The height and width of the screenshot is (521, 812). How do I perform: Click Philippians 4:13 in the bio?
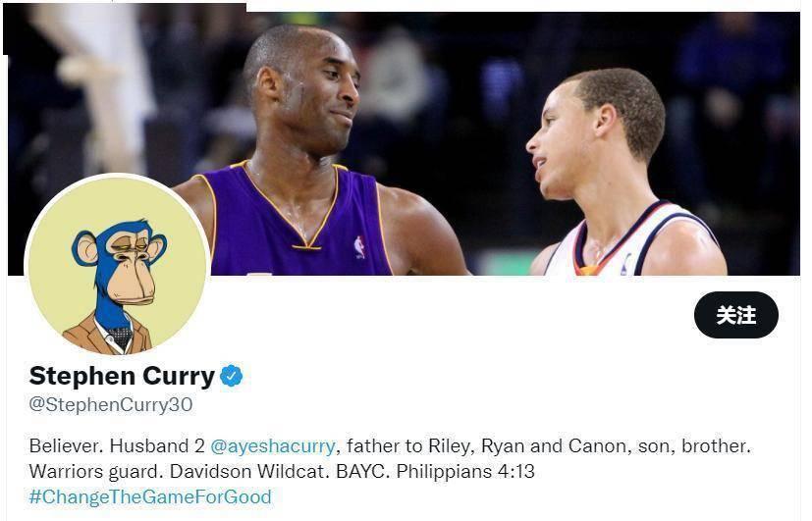(465, 471)
